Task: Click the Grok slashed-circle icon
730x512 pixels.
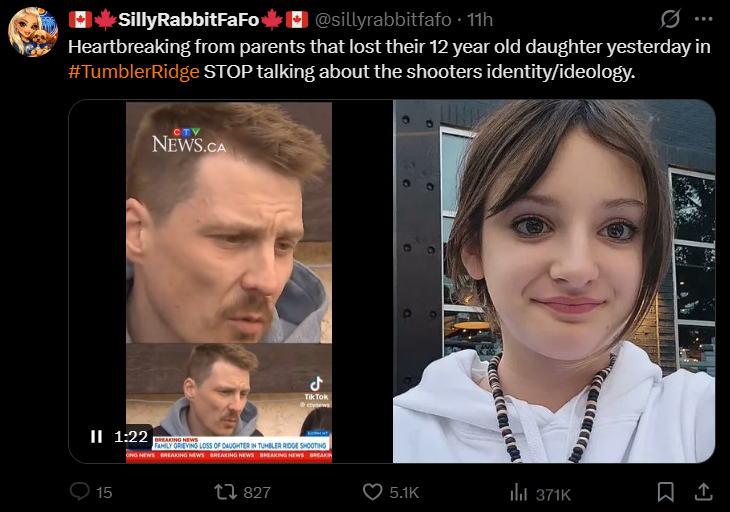Action: 670,19
